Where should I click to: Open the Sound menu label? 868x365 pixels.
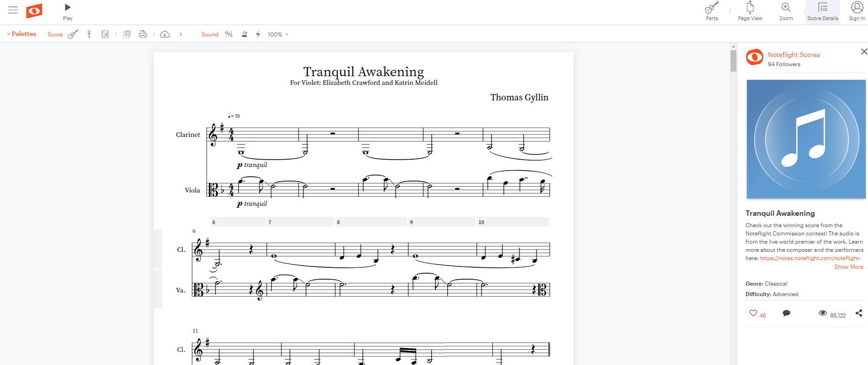click(210, 35)
